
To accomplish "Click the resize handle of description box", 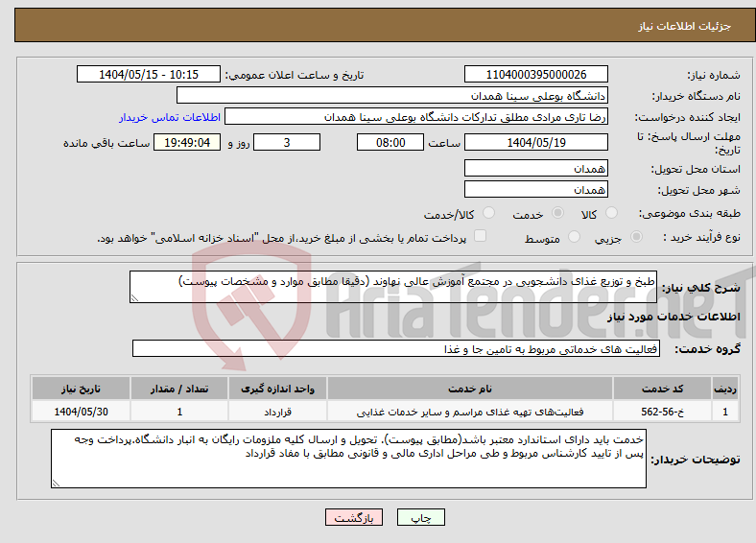I will coord(134,298).
